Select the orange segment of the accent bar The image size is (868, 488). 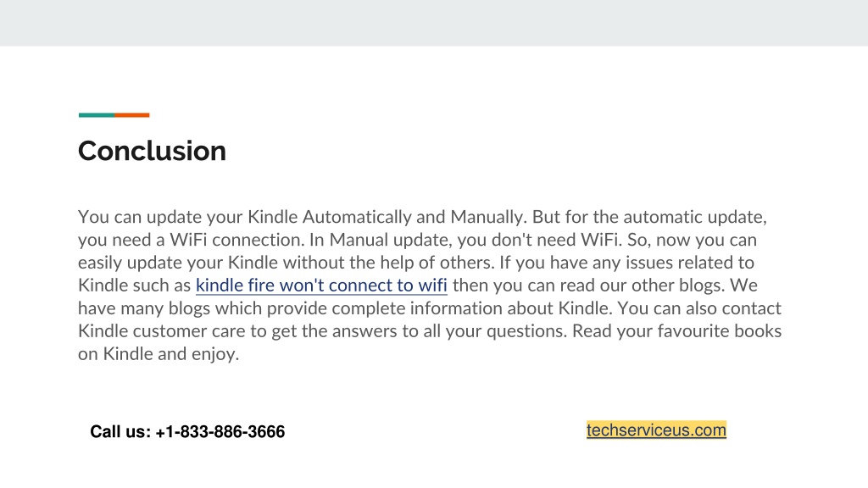click(131, 115)
